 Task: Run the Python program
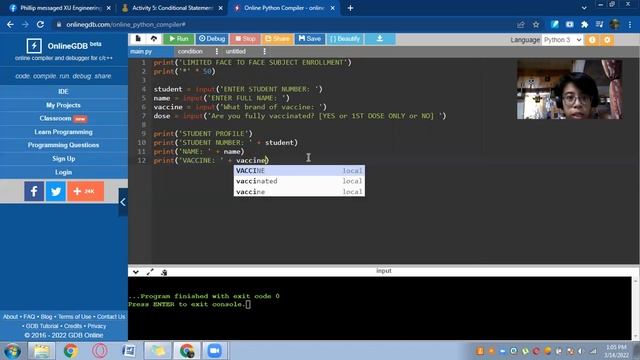click(179, 39)
